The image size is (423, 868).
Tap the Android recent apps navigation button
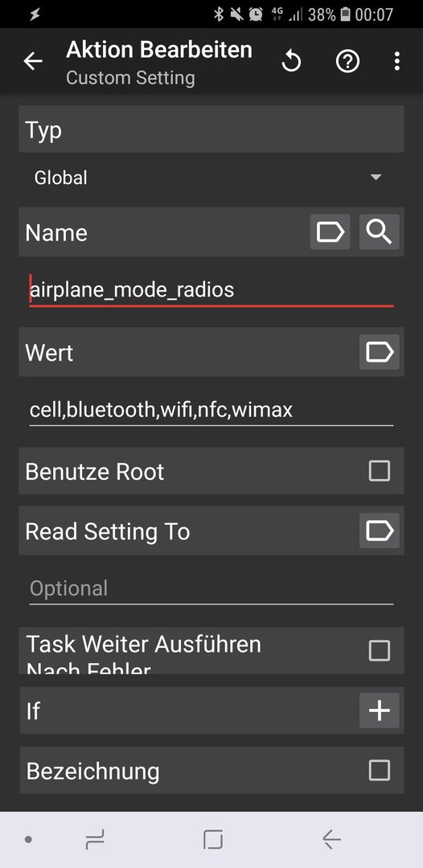pos(95,840)
